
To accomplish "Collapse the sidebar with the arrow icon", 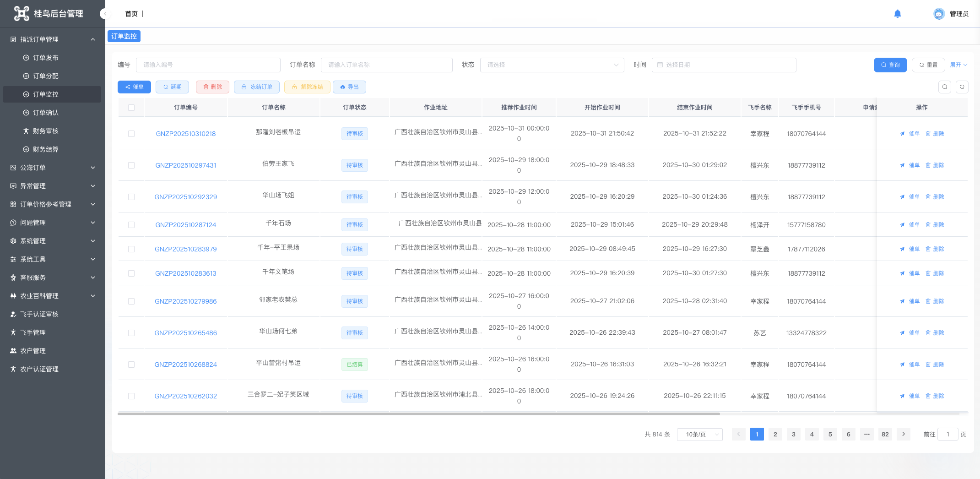I will pyautogui.click(x=105, y=14).
